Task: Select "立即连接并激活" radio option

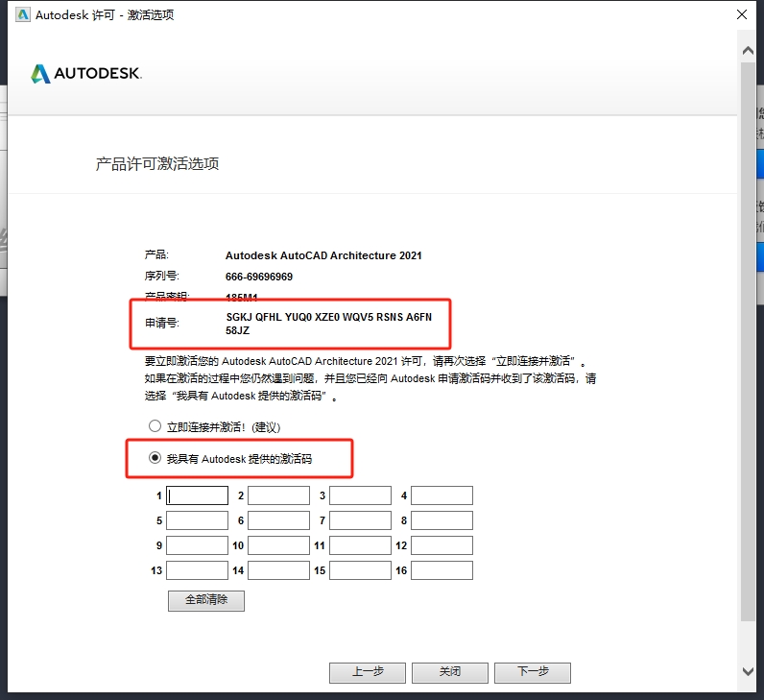Action: pyautogui.click(x=155, y=426)
